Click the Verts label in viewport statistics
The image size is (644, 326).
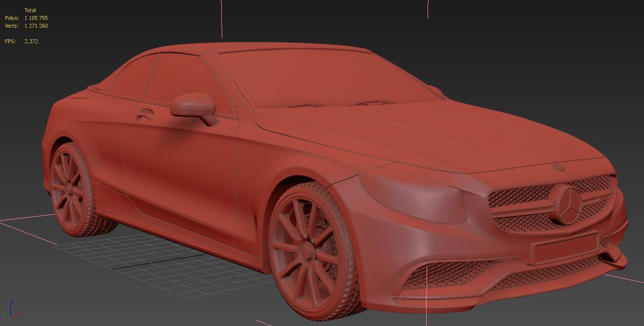(x=12, y=26)
